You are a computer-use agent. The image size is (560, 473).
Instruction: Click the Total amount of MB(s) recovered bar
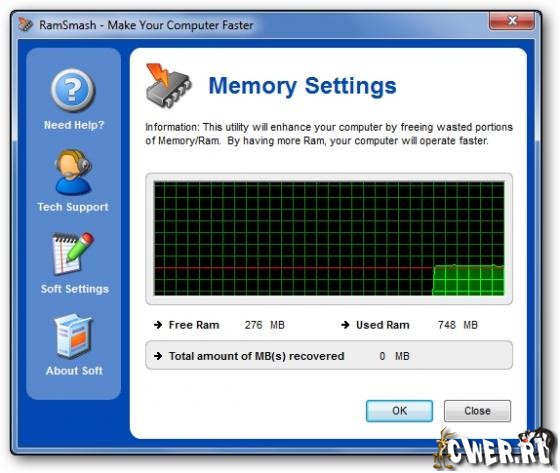point(329,355)
